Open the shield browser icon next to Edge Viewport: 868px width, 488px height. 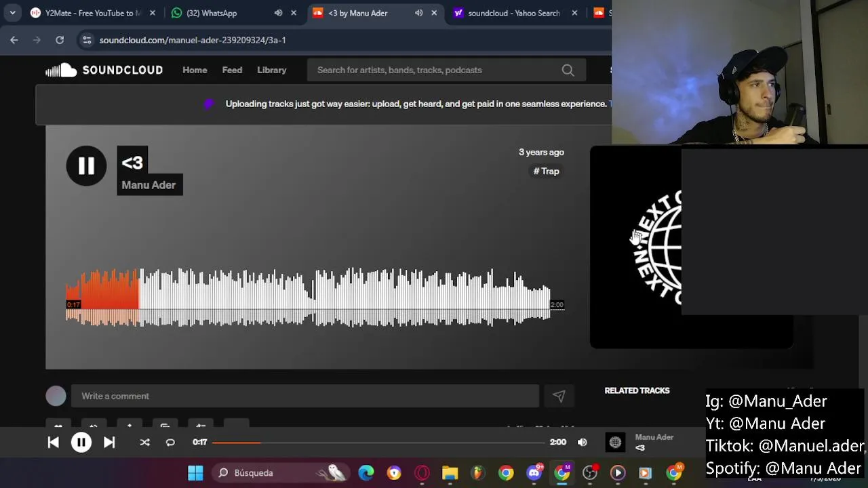point(394,473)
